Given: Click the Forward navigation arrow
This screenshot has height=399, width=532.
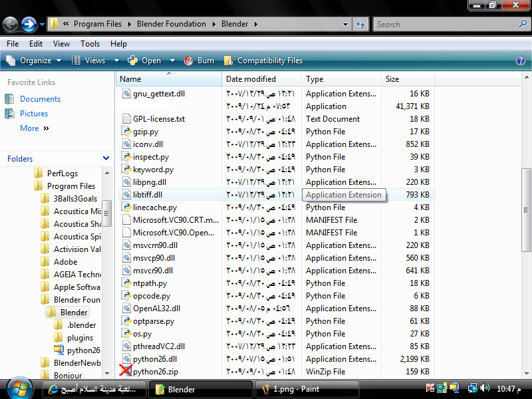Looking at the screenshot, I should [x=29, y=24].
